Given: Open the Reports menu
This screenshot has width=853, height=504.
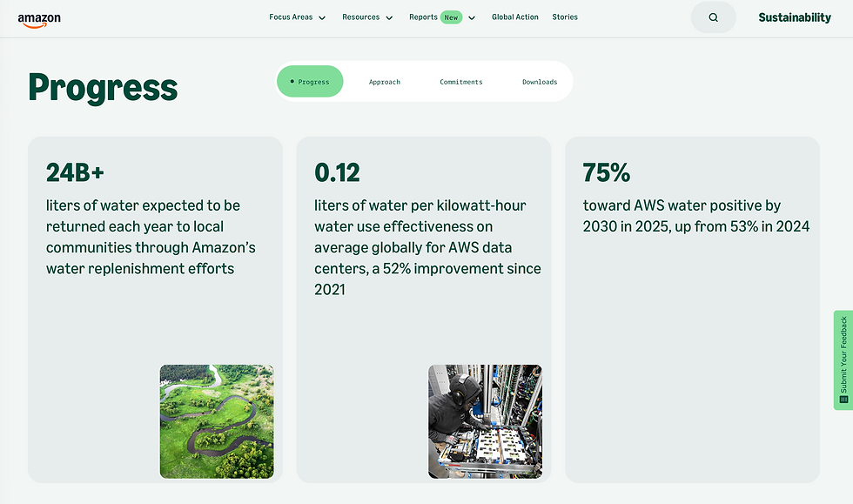Looking at the screenshot, I should tap(423, 17).
